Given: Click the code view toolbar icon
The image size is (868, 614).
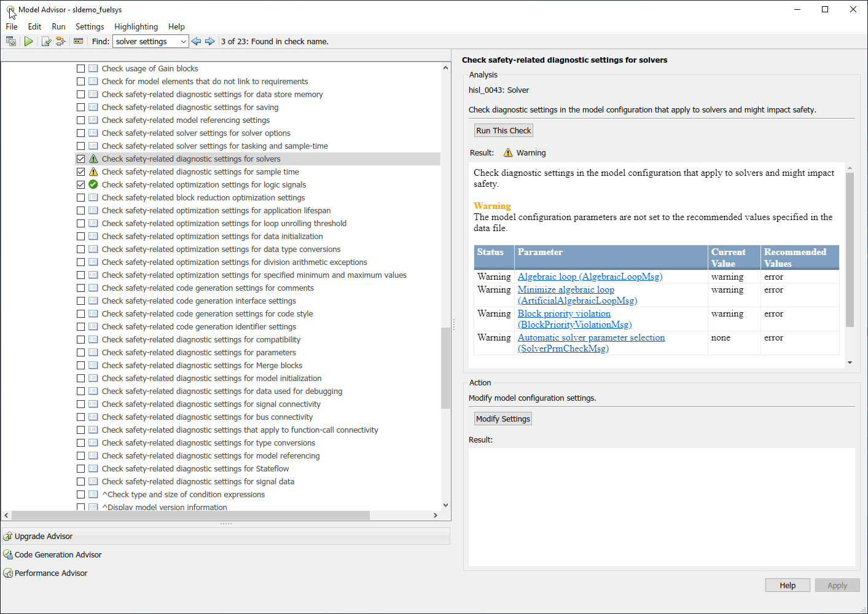Looking at the screenshot, I should pos(78,41).
